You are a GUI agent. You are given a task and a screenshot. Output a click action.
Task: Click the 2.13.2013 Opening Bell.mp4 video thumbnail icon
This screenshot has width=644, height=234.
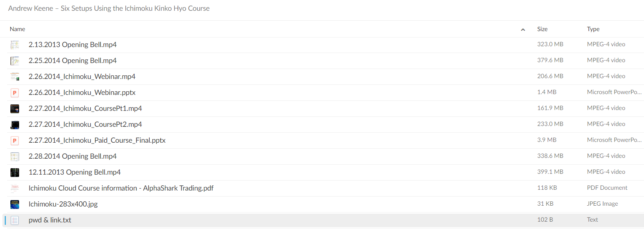pyautogui.click(x=15, y=45)
